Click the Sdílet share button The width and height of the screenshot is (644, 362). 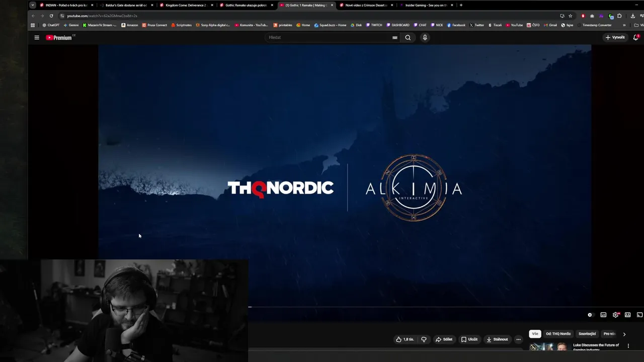(x=444, y=339)
